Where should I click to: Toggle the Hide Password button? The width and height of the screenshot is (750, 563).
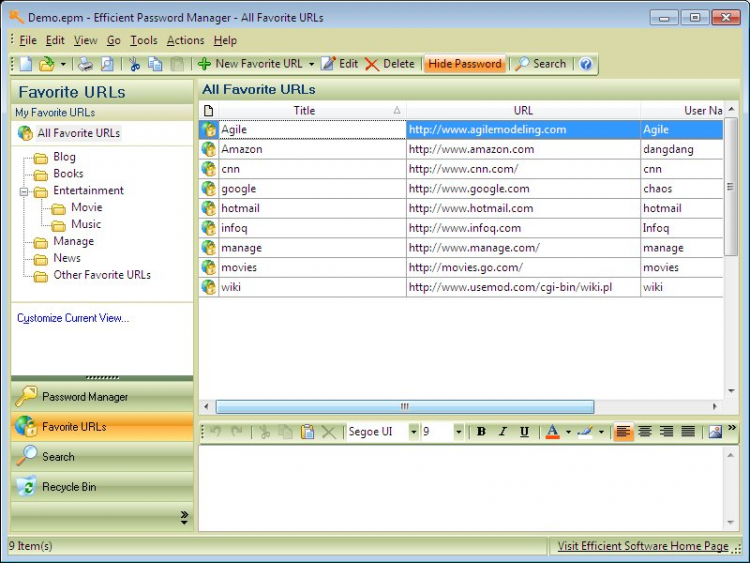[x=464, y=64]
